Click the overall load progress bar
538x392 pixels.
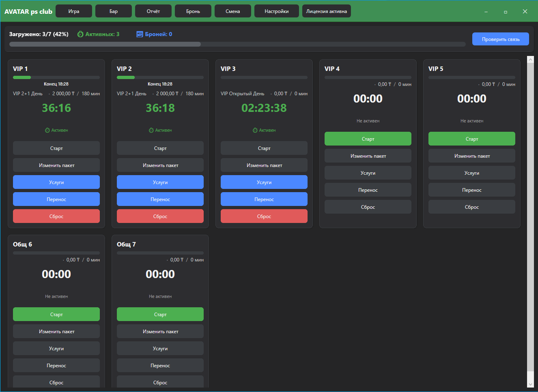point(237,44)
